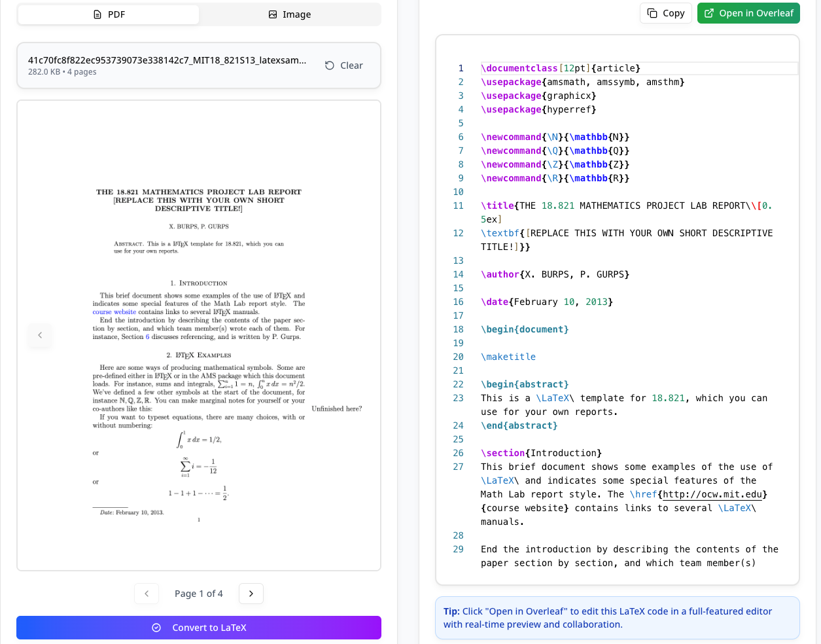Open the LaTeX code in Overleaf
Screen dimensions: 821x644
[x=748, y=13]
